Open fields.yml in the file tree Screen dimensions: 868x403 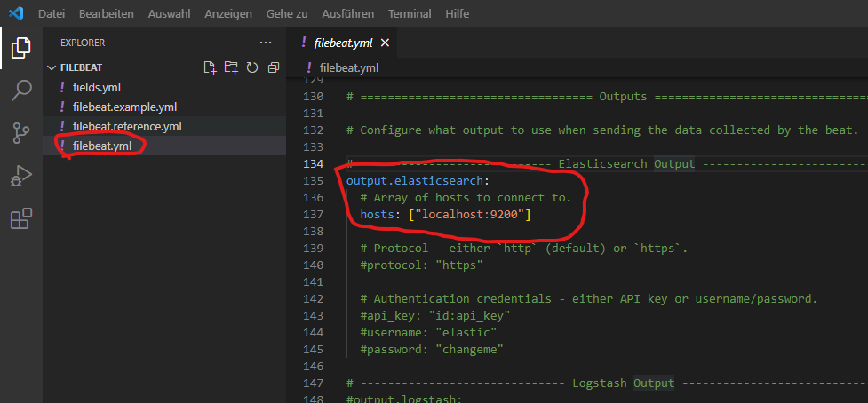pyautogui.click(x=97, y=87)
